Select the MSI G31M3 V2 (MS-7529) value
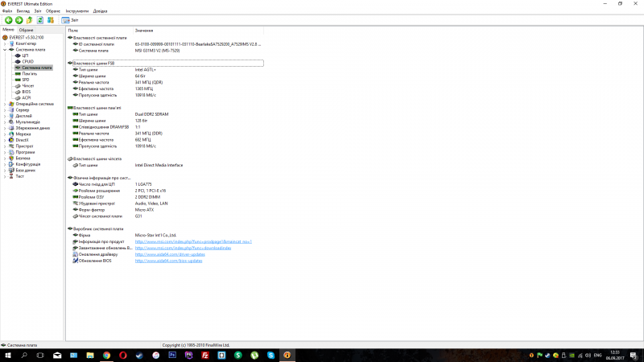This screenshot has width=644, height=362. point(157,51)
